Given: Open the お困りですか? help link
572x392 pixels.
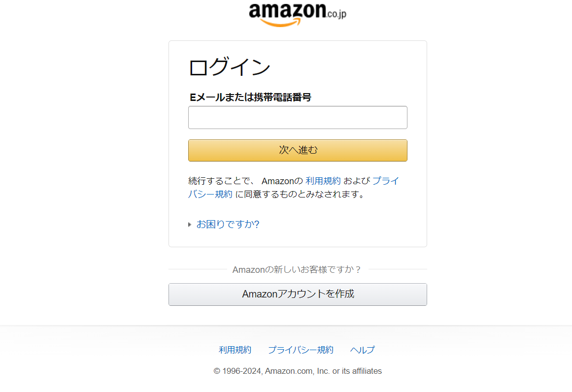Looking at the screenshot, I should [228, 224].
